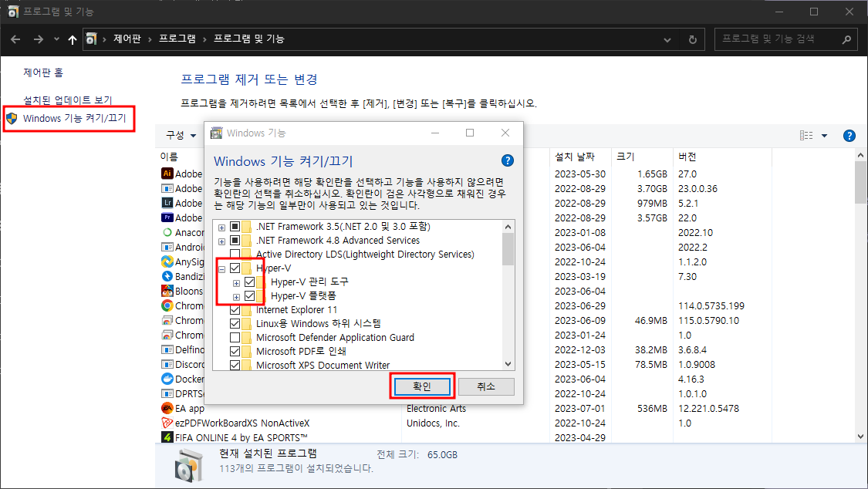The width and height of the screenshot is (868, 489).
Task: Click 제어판 in the address breadcrumb
Action: [x=127, y=39]
